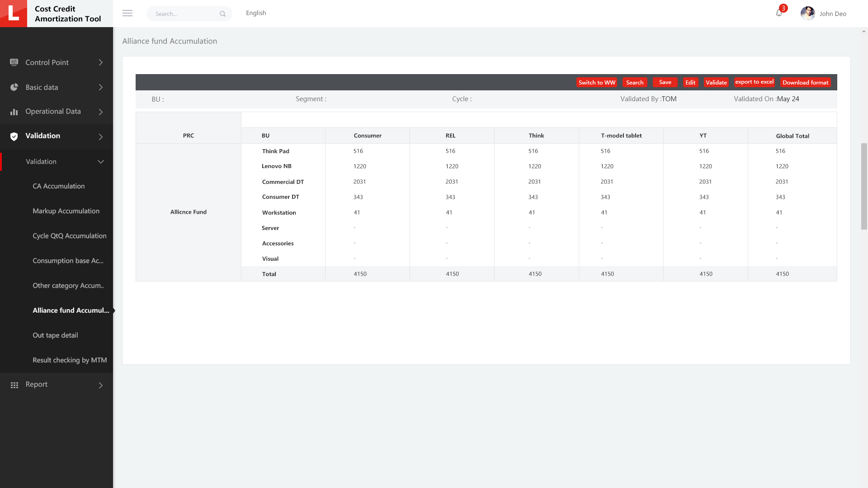Open Result checking by MTM page
The width and height of the screenshot is (868, 488).
(x=70, y=360)
